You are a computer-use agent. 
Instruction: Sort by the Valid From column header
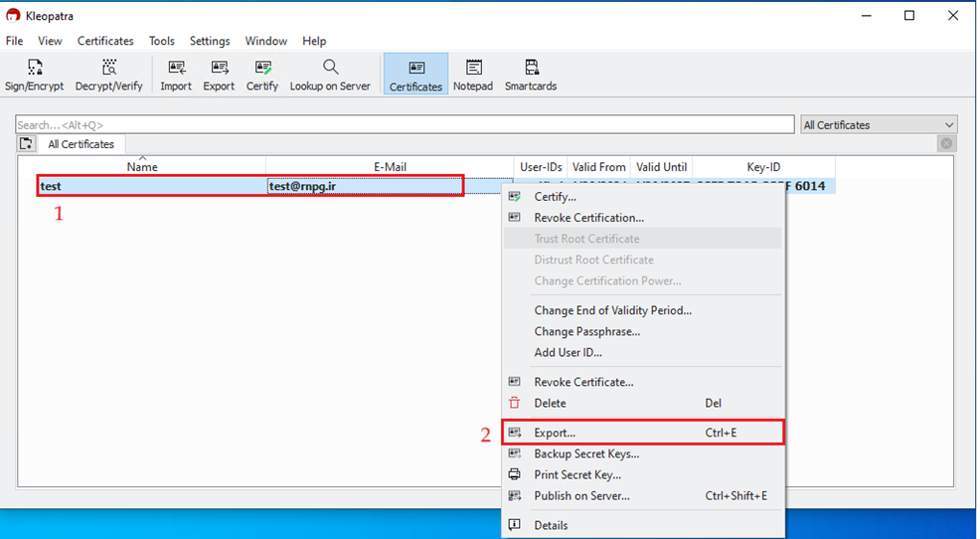coord(598,167)
